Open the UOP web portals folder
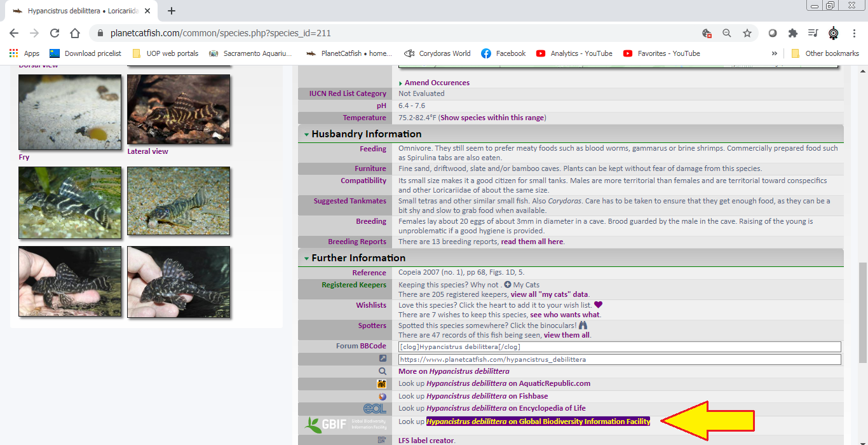This screenshot has height=445, width=868. pyautogui.click(x=165, y=53)
